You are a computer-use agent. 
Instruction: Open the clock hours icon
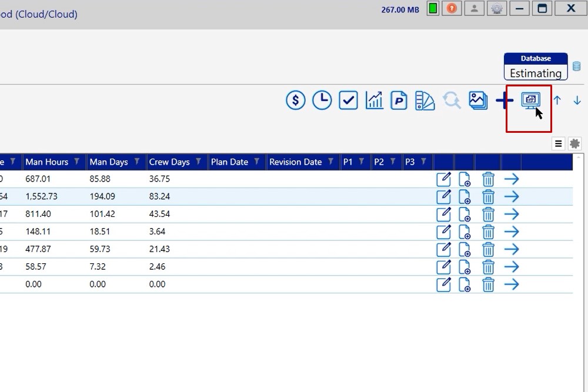coord(322,100)
